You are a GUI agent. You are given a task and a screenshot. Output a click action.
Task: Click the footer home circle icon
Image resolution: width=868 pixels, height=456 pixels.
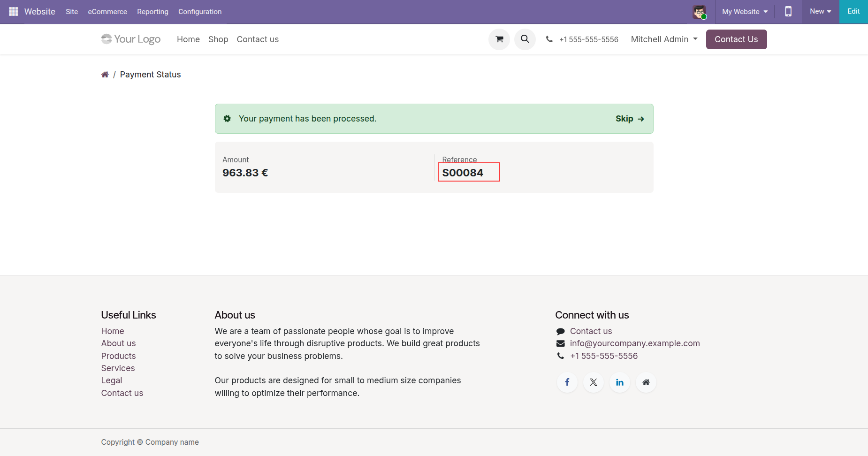coord(646,382)
